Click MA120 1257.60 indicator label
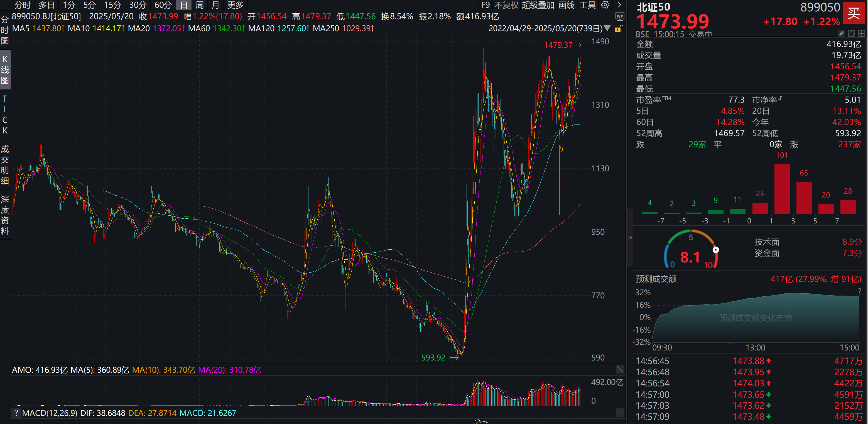Image resolution: width=868 pixels, height=424 pixels. [x=279, y=28]
